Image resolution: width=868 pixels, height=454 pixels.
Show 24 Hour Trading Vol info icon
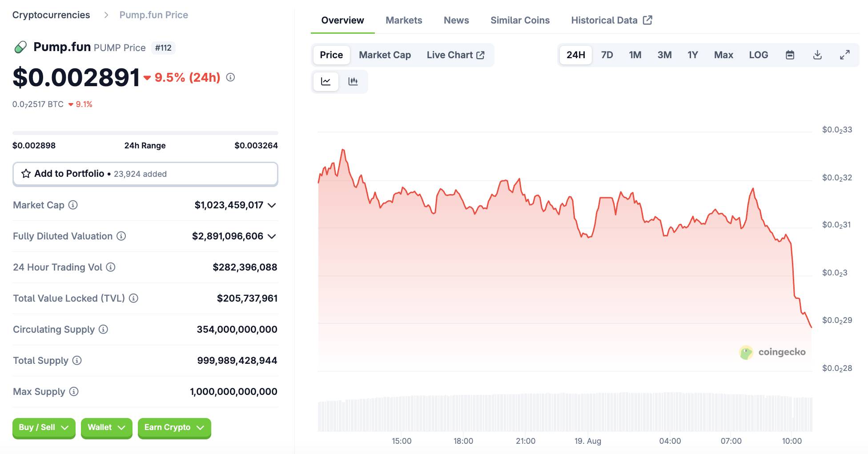point(111,267)
